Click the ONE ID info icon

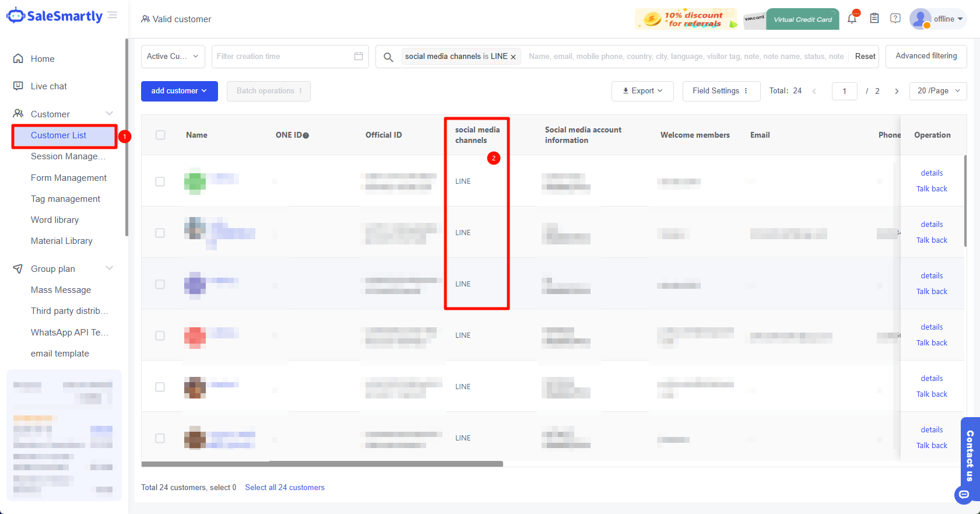click(306, 135)
